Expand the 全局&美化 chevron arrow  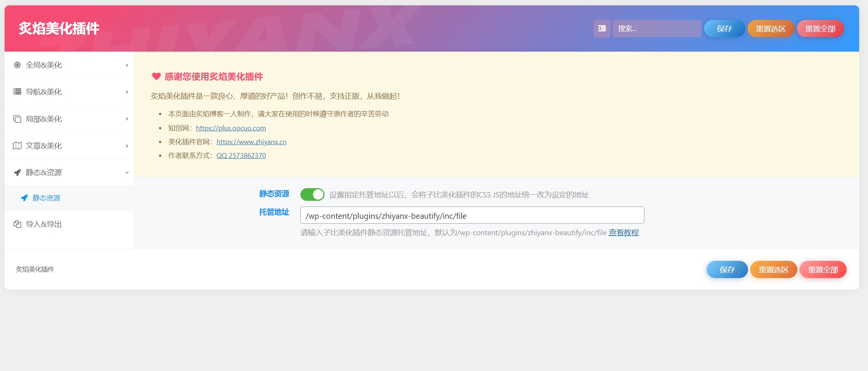(127, 65)
